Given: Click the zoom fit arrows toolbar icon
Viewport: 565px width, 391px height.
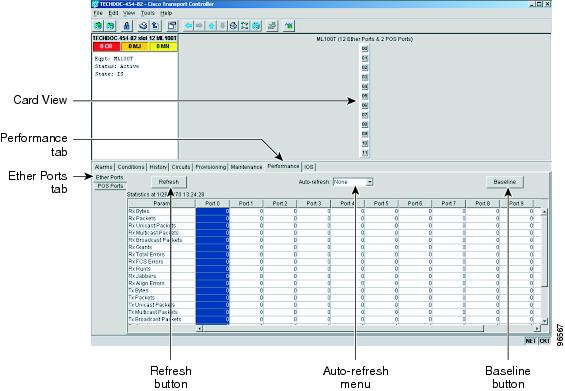Looking at the screenshot, I should [x=245, y=26].
